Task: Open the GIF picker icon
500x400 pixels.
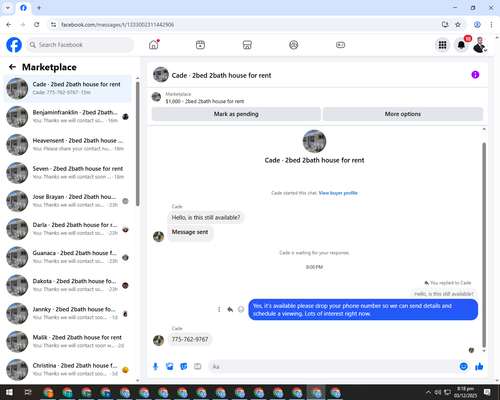Action: pyautogui.click(x=198, y=367)
